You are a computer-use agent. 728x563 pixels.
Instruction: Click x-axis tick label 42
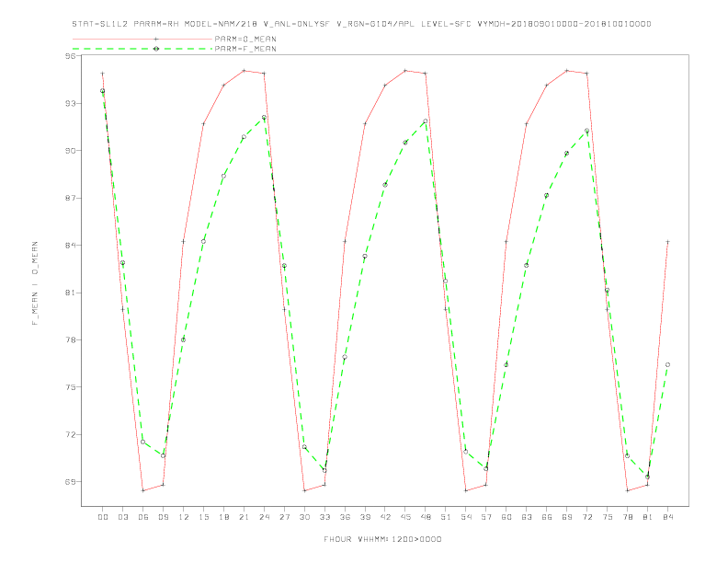click(x=385, y=517)
